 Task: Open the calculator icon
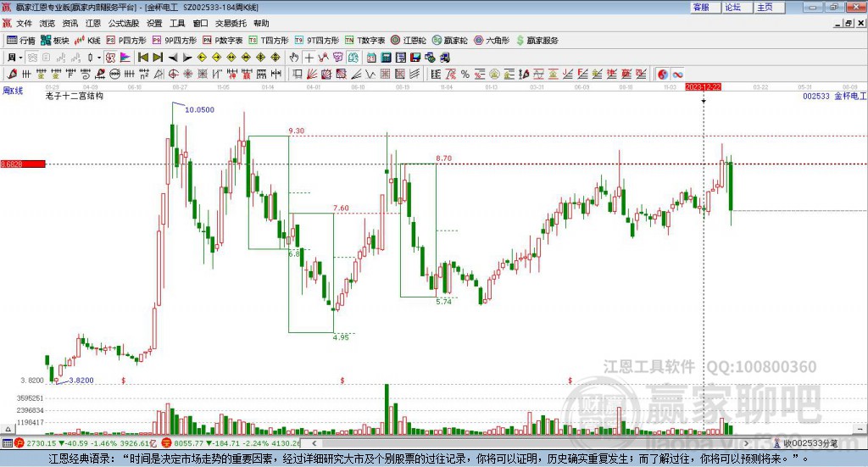[386, 58]
